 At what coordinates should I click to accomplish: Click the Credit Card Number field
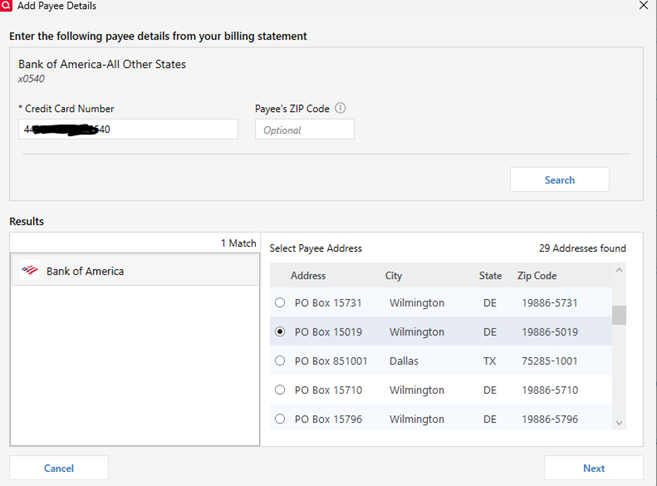click(128, 129)
